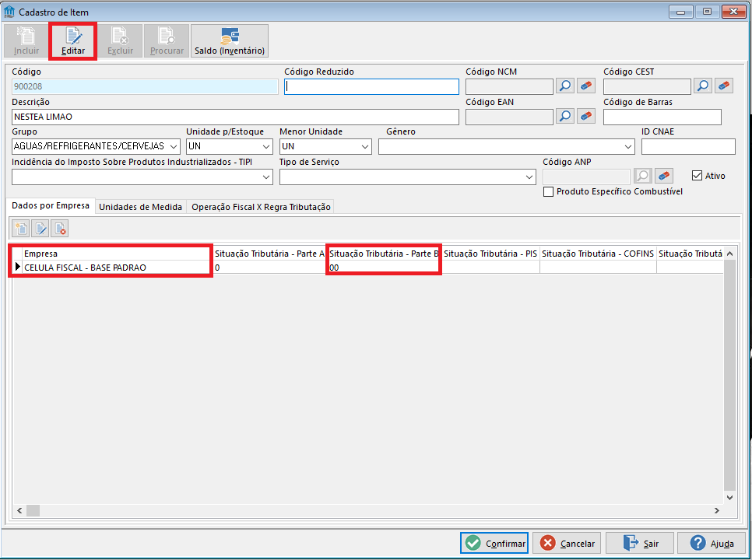Open the Grupo dropdown

coord(174,146)
